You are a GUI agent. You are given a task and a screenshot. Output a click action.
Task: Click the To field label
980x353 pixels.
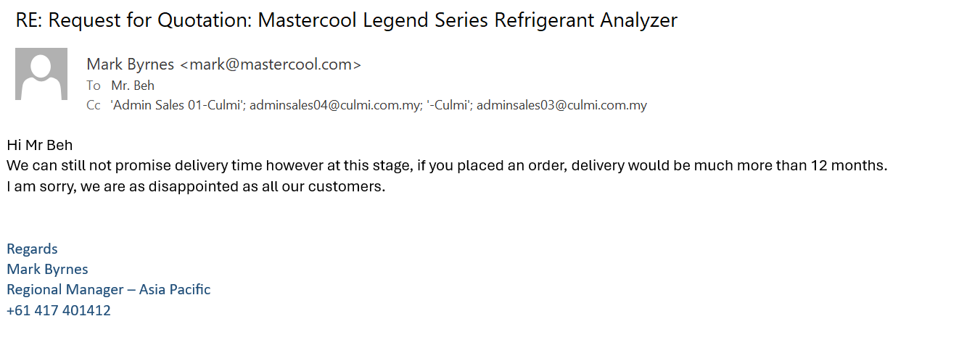click(94, 86)
